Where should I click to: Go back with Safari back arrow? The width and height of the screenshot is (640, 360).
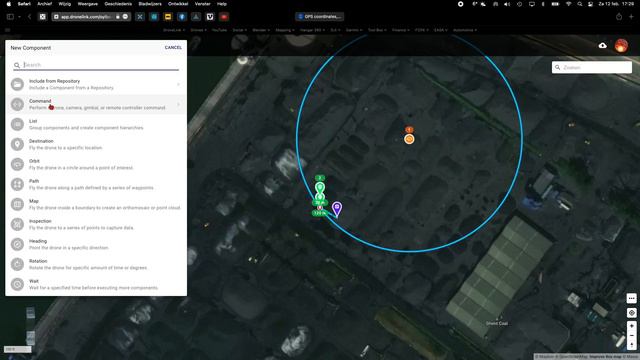pos(29,17)
